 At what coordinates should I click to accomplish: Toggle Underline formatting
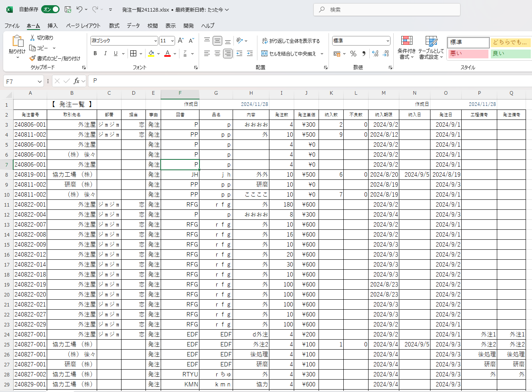tap(116, 53)
